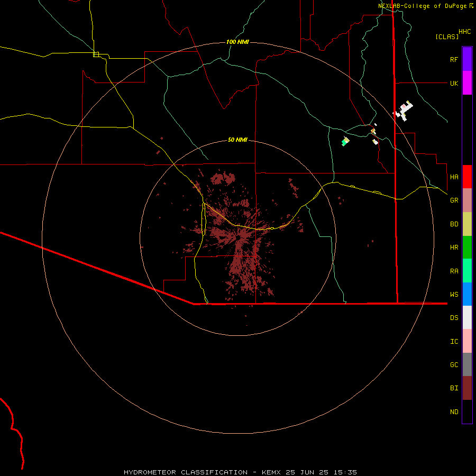Click the RA legend label
The image size is (476, 476).
(454, 271)
